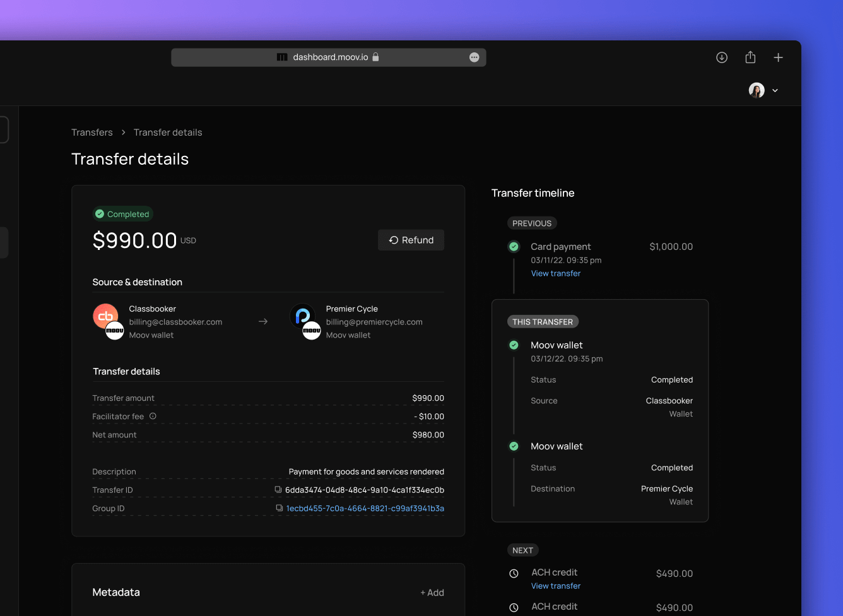This screenshot has width=843, height=616.
Task: Click the $990.00 USD amount heading
Action: pyautogui.click(x=144, y=240)
